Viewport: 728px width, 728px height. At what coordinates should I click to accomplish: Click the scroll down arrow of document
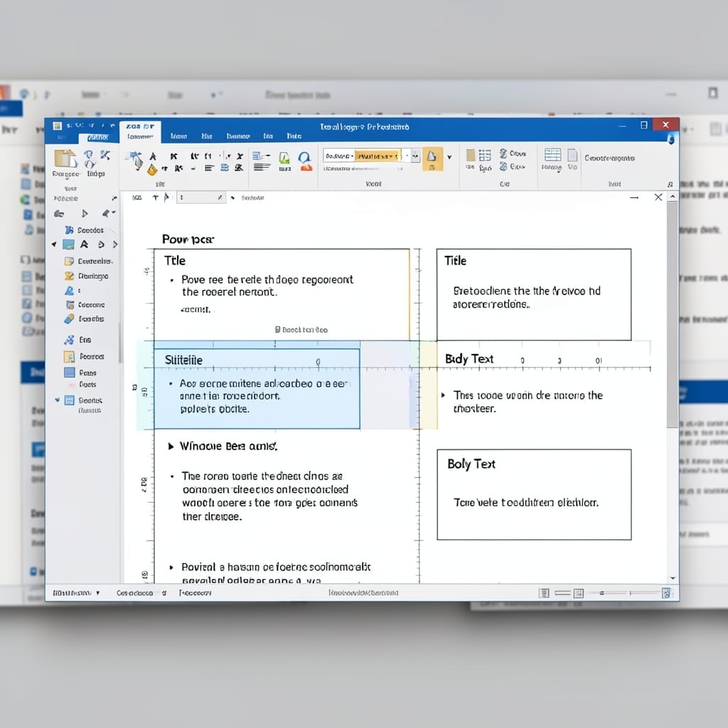click(673, 578)
